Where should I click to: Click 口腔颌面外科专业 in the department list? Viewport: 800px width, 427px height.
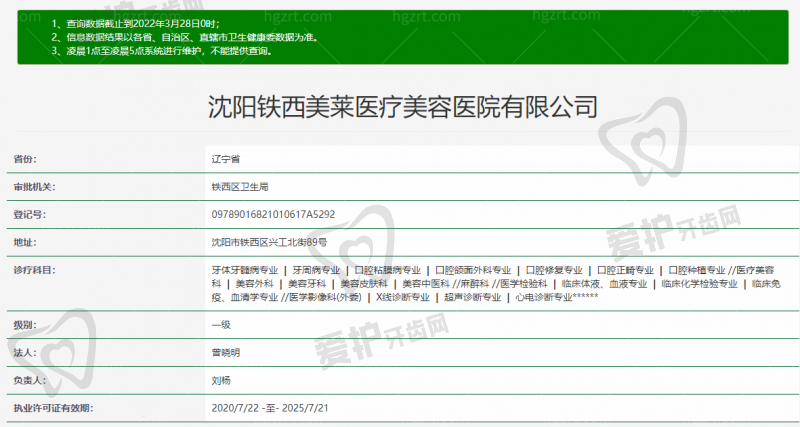(473, 270)
